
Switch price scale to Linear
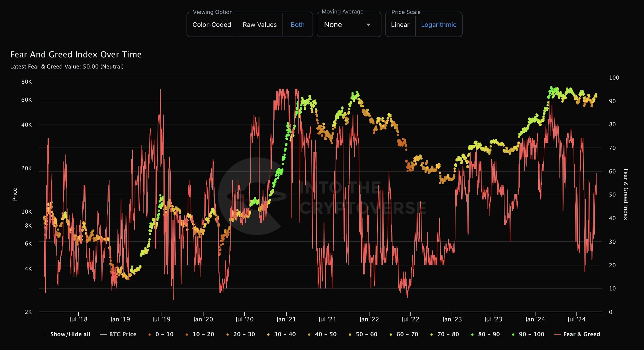400,25
